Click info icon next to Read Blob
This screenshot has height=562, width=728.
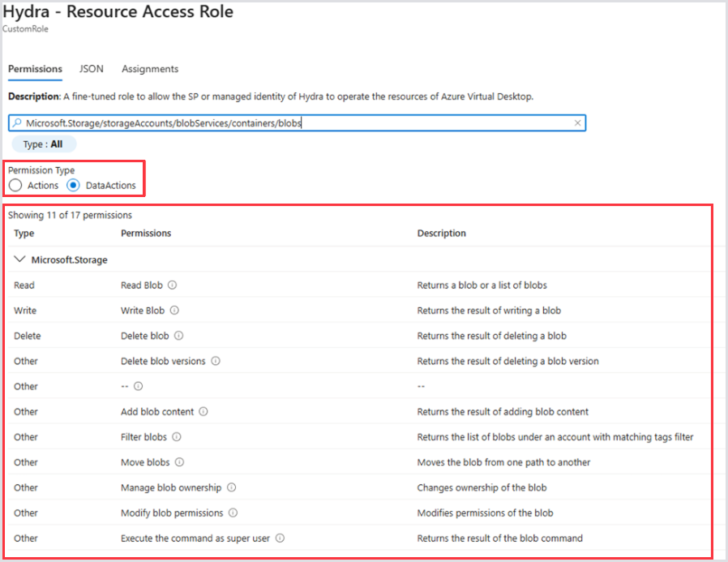point(173,285)
